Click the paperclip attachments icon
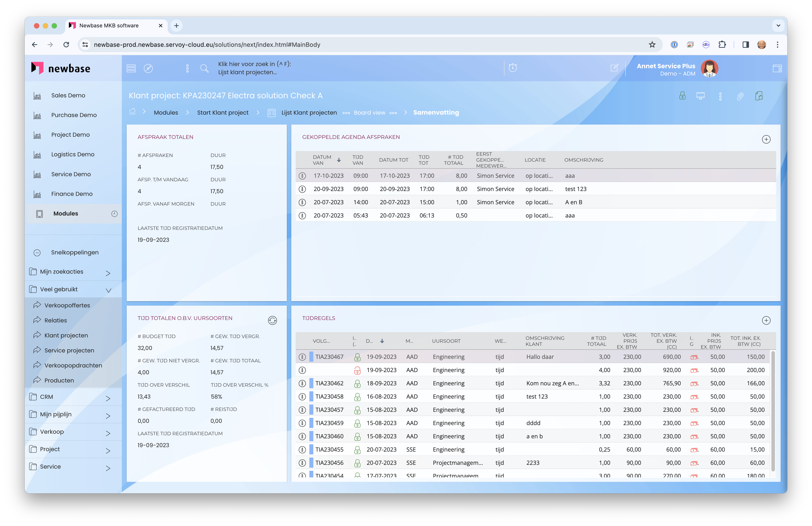This screenshot has height=526, width=812. pos(740,96)
